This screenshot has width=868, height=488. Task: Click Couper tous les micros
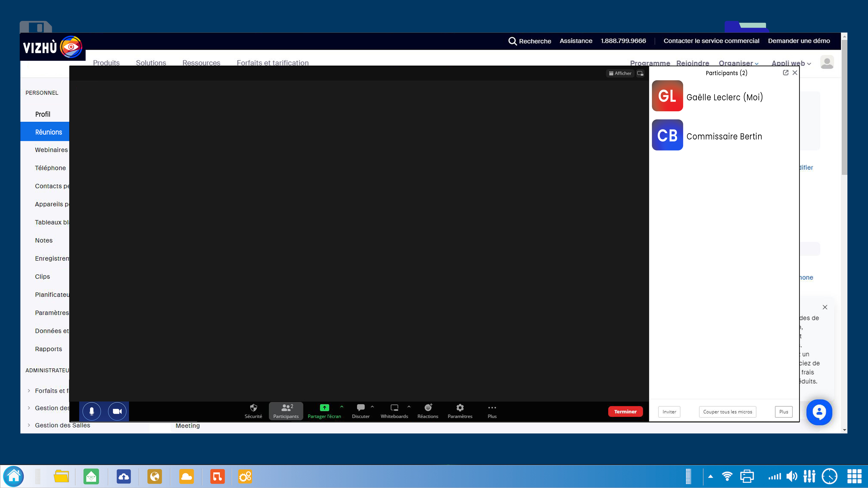coord(727,411)
